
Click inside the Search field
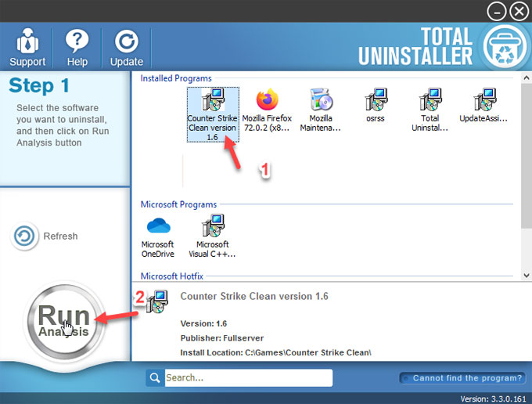pyautogui.click(x=248, y=377)
